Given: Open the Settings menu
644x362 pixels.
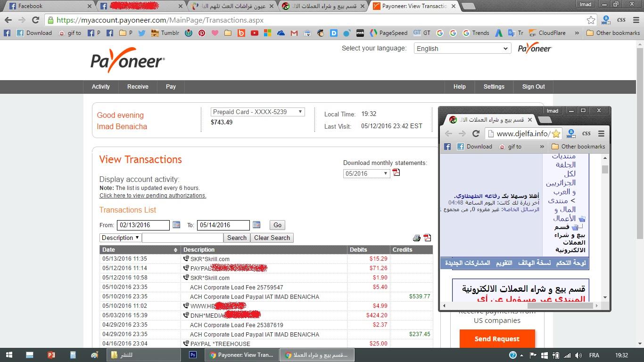Looking at the screenshot, I should [494, 87].
